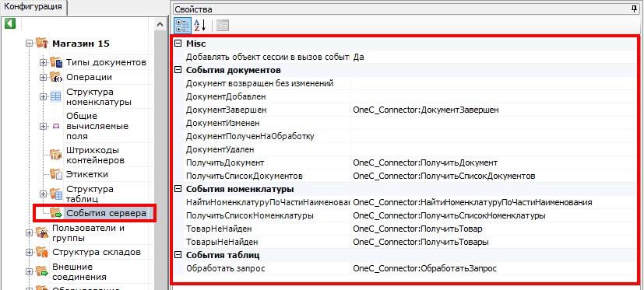
Task: Select События сервера tree item
Action: click(107, 213)
